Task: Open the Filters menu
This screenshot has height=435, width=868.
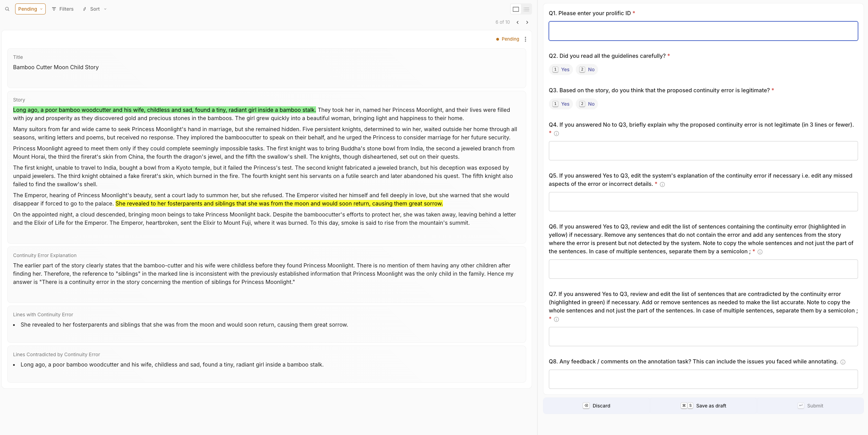Action: coord(63,9)
